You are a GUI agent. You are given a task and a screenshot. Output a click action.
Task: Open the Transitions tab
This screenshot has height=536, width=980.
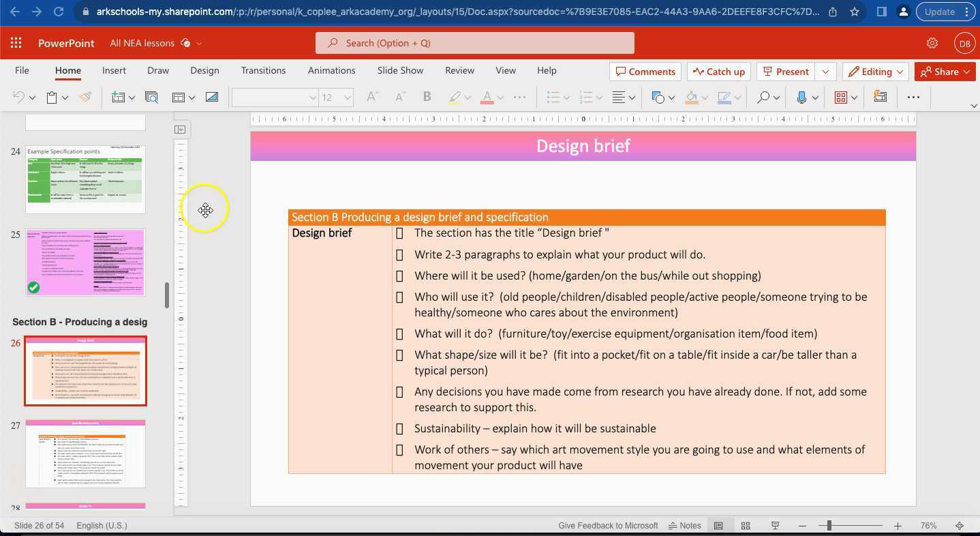point(263,70)
